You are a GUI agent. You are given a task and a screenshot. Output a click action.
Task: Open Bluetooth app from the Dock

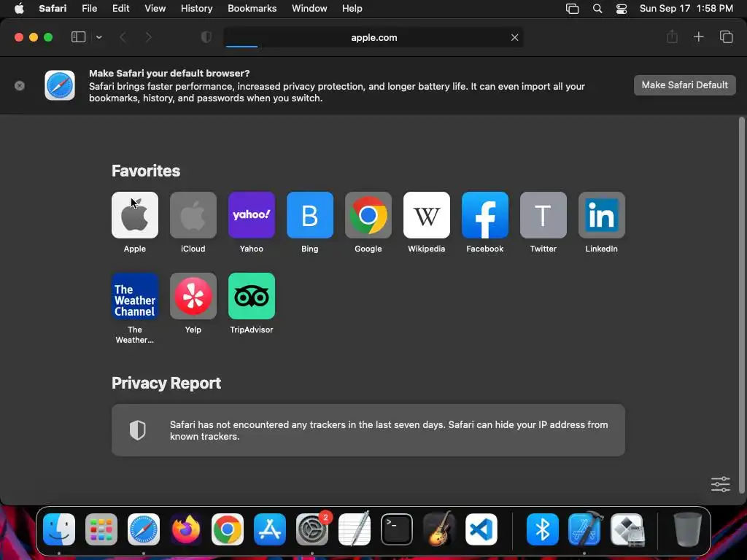(542, 529)
